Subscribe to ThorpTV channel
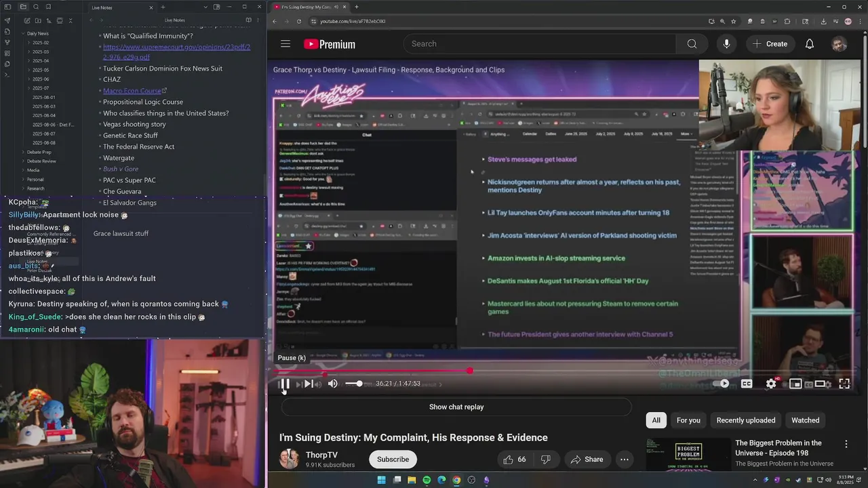The image size is (868, 488). point(393,459)
